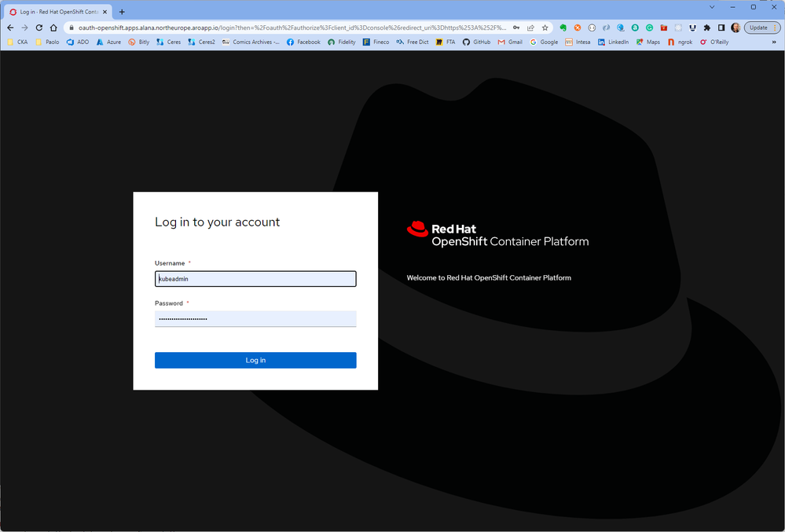Click the Username input field
Screen dimensions: 785x532
coord(255,279)
